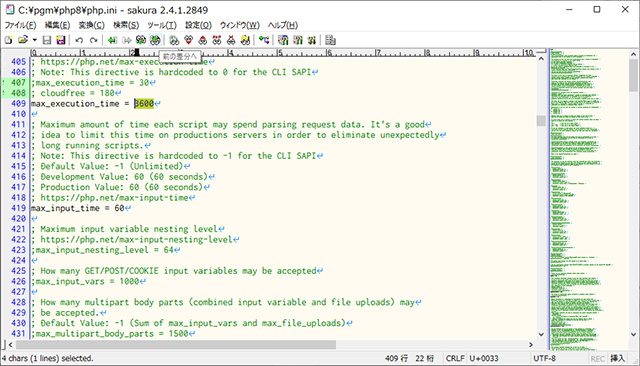Open the Search dialog binoculars icon
Image resolution: width=640 pixels, height=366 pixels.
(x=174, y=40)
